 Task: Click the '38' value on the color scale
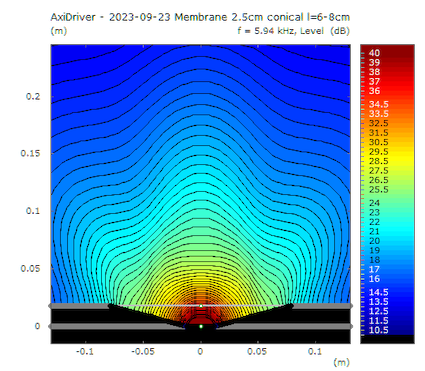click(x=374, y=72)
